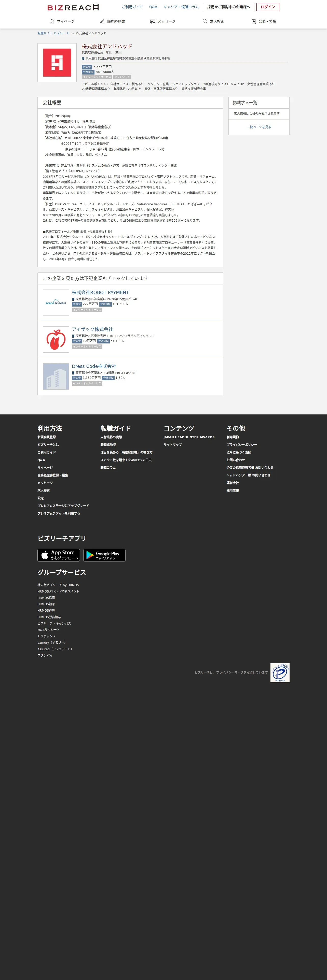
Task: Click the ANDPAD company logo thumbnail
Action: (x=57, y=62)
